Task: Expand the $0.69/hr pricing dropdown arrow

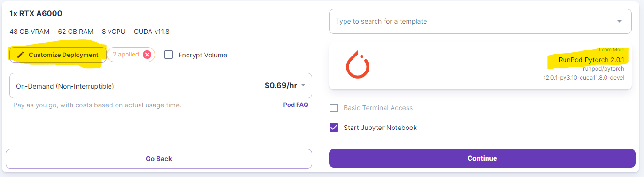Action: [x=303, y=86]
